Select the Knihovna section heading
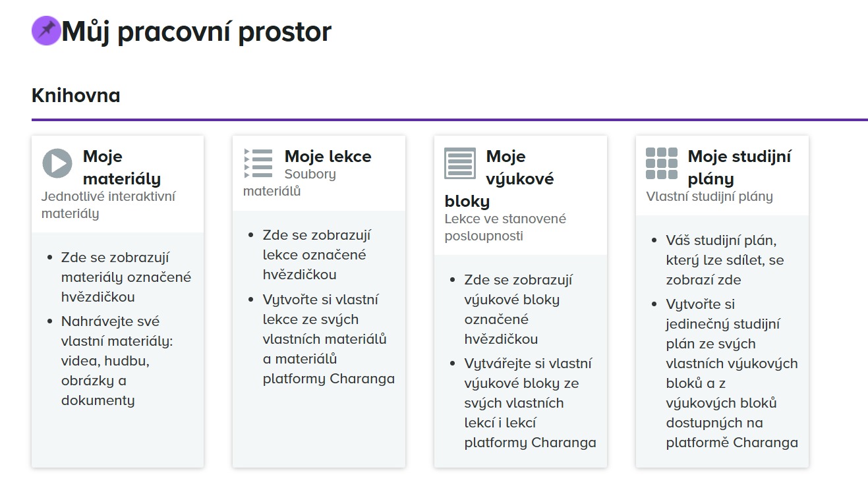 pos(76,95)
